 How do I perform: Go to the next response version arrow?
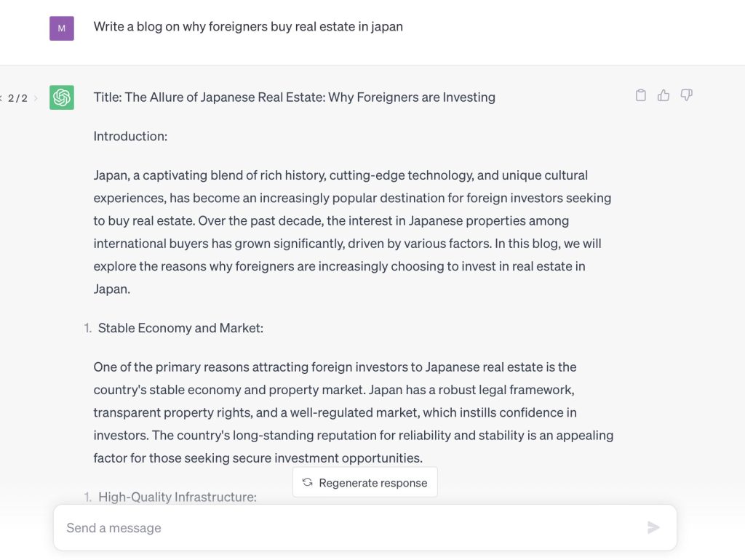pos(36,98)
